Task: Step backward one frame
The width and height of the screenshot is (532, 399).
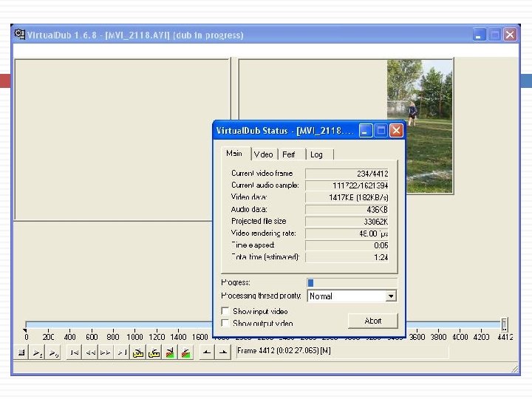Action: [x=90, y=353]
